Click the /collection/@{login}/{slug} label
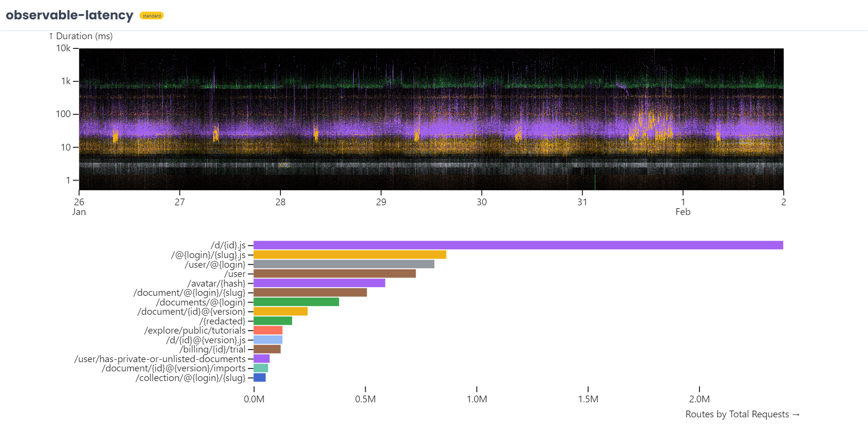 (190, 378)
